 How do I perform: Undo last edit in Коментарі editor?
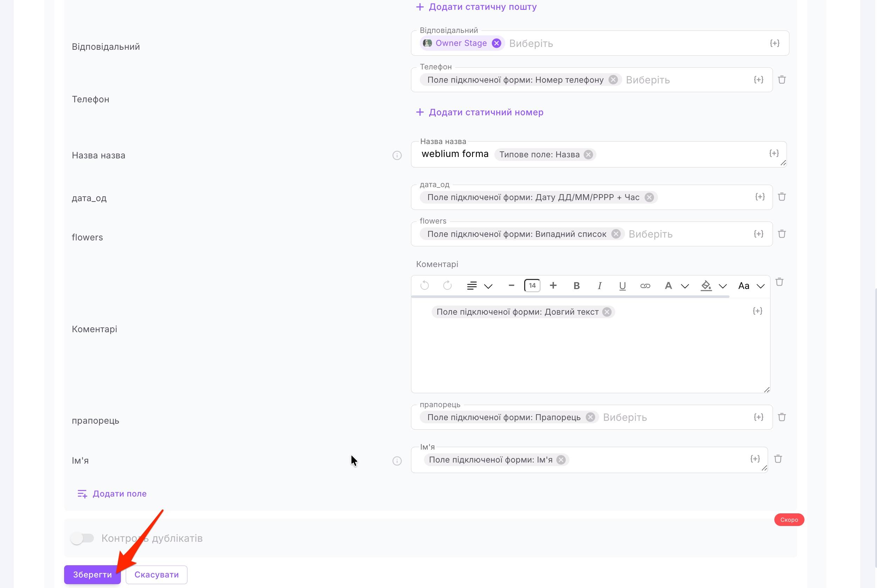[424, 286]
